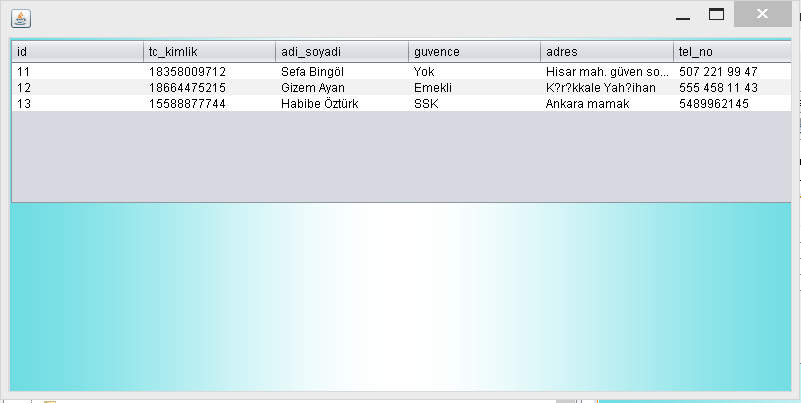
Task: Click the Java icon in title bar
Action: (x=20, y=18)
